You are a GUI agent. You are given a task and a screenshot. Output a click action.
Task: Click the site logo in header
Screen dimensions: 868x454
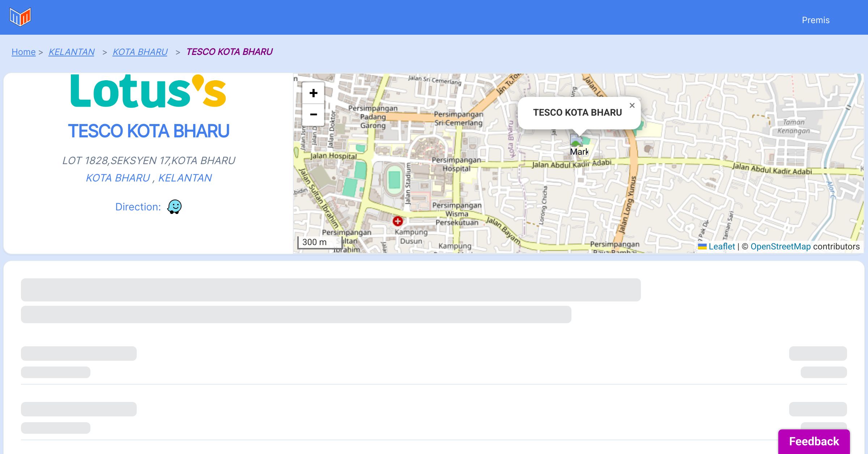click(x=20, y=17)
